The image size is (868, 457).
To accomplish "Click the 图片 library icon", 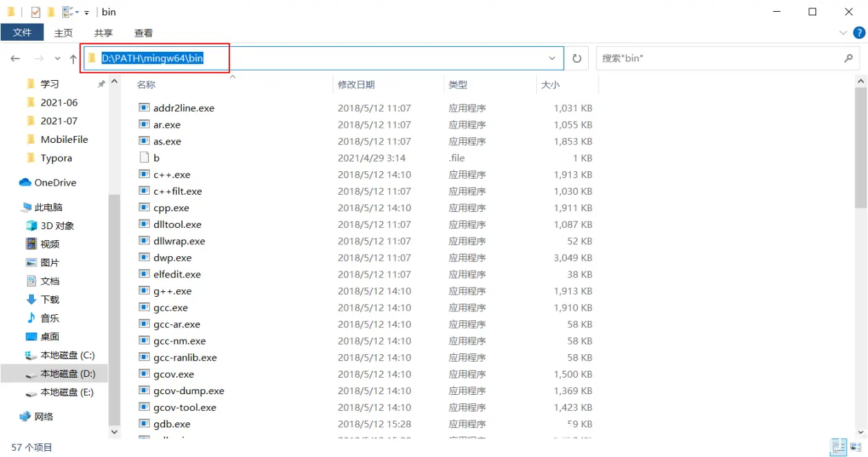I will pos(31,262).
